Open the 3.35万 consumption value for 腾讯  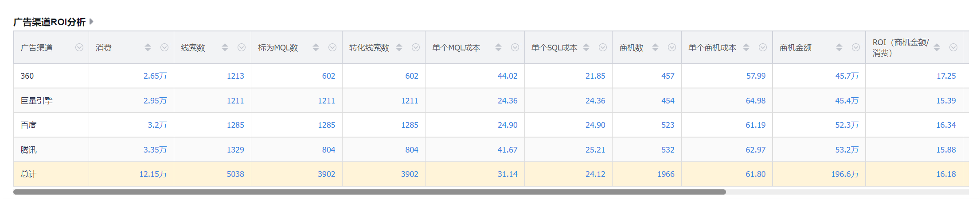coord(155,150)
